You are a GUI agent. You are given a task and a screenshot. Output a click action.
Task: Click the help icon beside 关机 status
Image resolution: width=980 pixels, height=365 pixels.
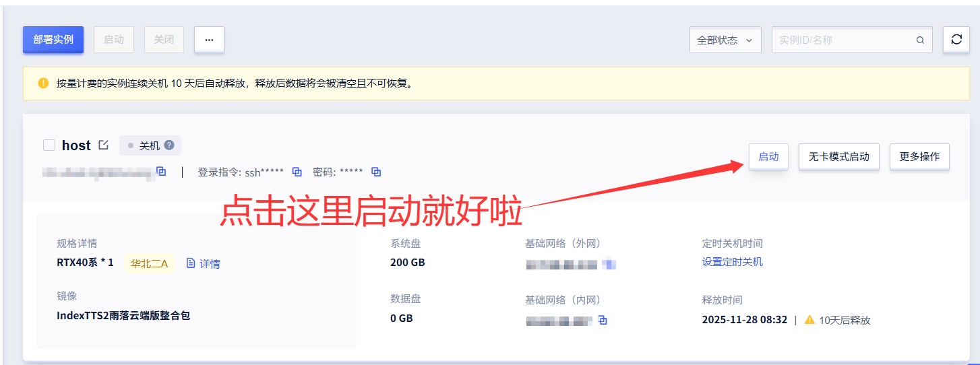coord(169,145)
